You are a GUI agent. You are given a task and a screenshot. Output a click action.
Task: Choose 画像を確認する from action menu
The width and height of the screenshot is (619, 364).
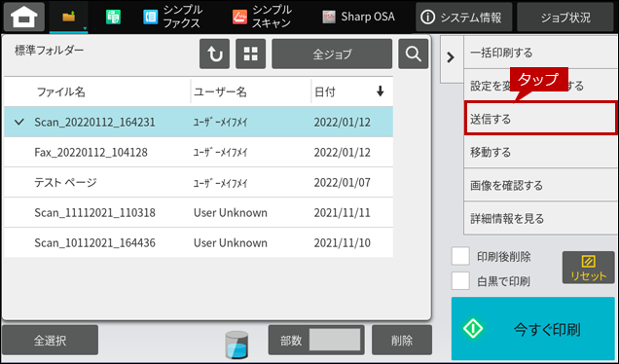pyautogui.click(x=540, y=185)
